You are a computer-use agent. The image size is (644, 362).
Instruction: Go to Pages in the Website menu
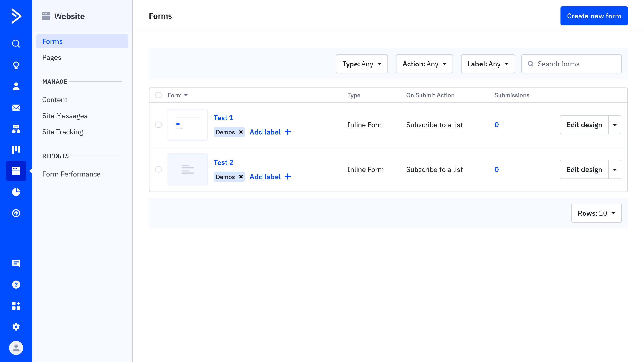pos(52,58)
